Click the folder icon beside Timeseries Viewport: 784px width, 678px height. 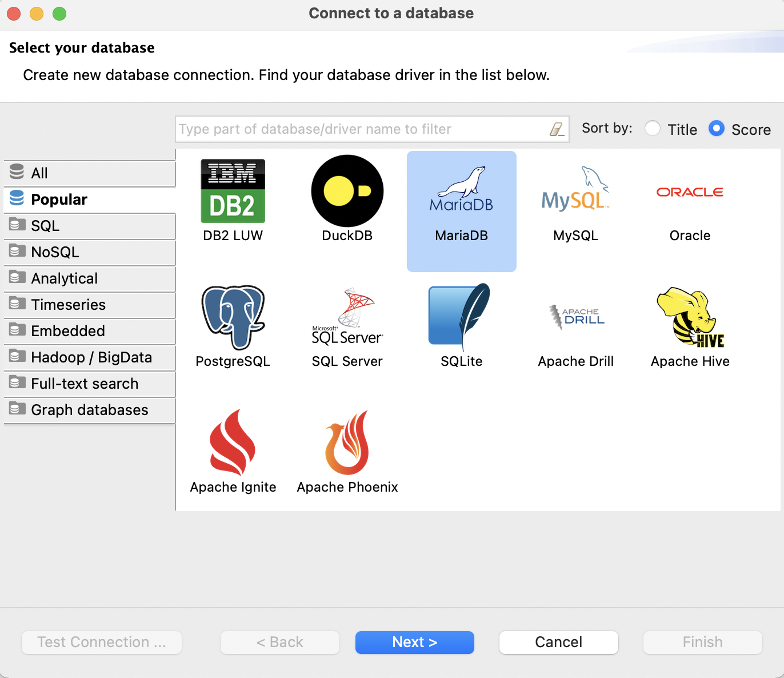18,304
